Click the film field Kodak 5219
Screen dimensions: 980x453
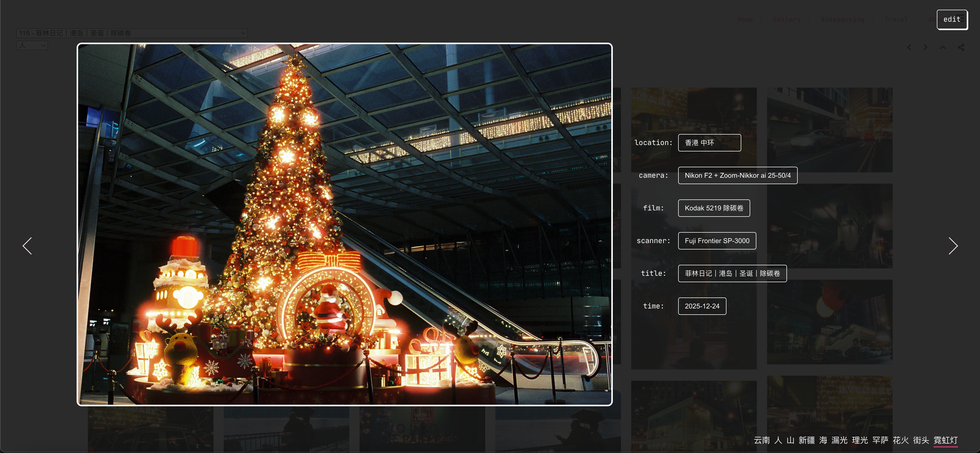click(x=714, y=208)
